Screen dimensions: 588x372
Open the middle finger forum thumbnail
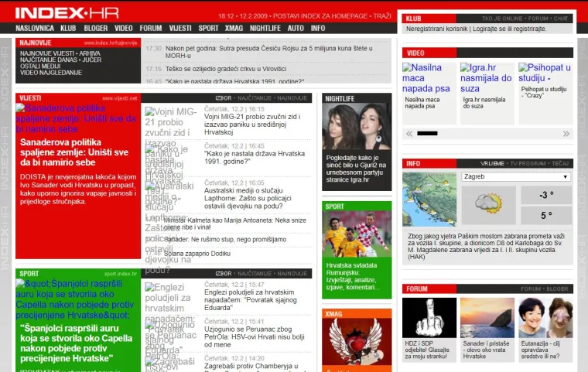tap(429, 318)
